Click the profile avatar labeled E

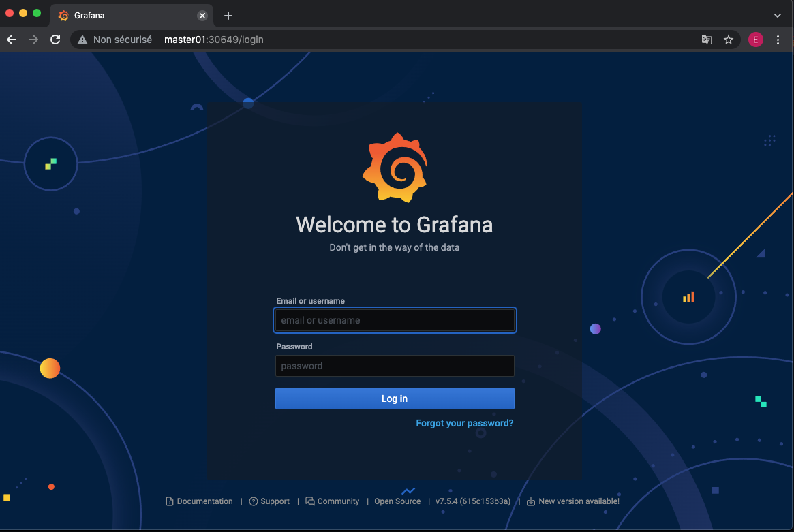755,40
